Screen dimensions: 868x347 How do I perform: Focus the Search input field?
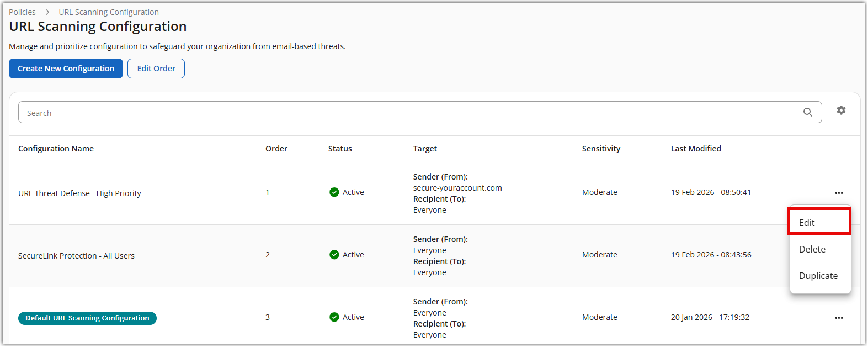click(x=408, y=113)
